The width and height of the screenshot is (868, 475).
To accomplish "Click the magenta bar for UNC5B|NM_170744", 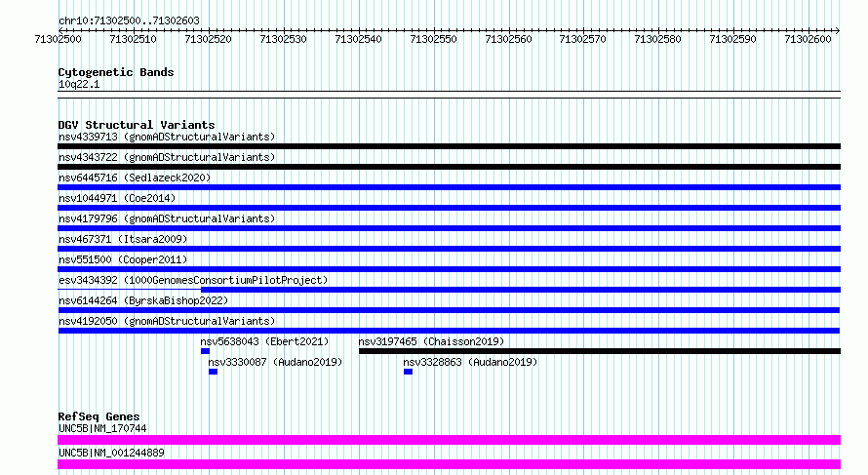I will pyautogui.click(x=449, y=440).
